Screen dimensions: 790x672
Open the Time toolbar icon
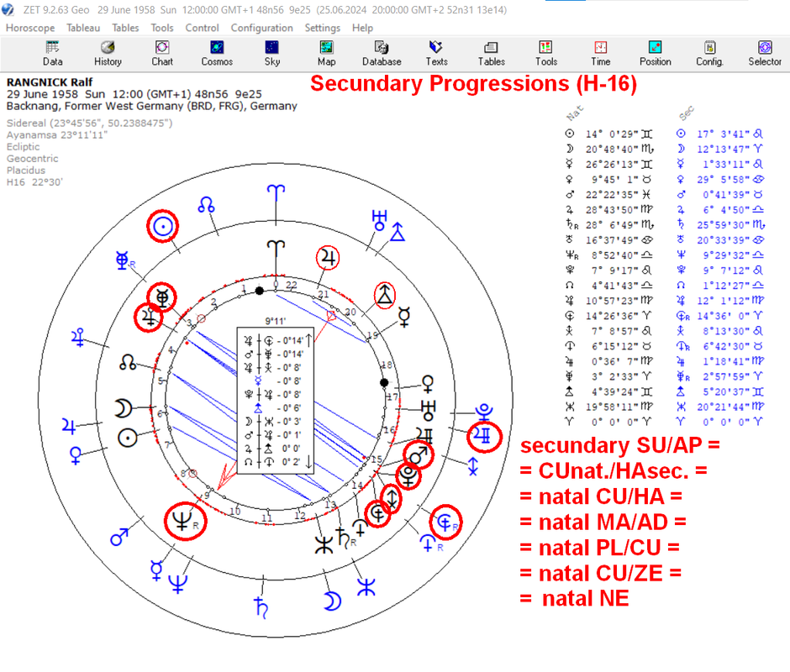[601, 54]
